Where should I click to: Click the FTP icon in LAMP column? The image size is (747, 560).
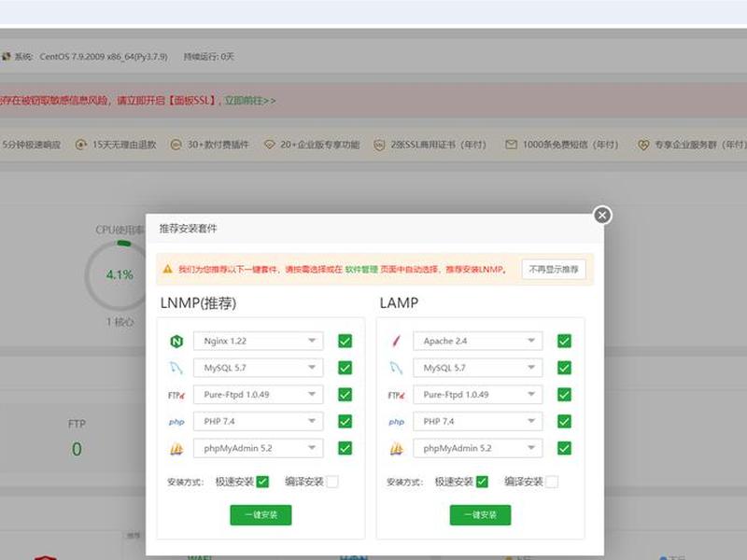[x=396, y=395]
